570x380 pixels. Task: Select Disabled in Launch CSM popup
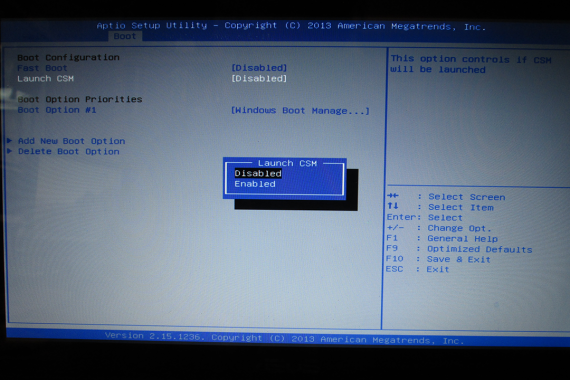pyautogui.click(x=258, y=173)
